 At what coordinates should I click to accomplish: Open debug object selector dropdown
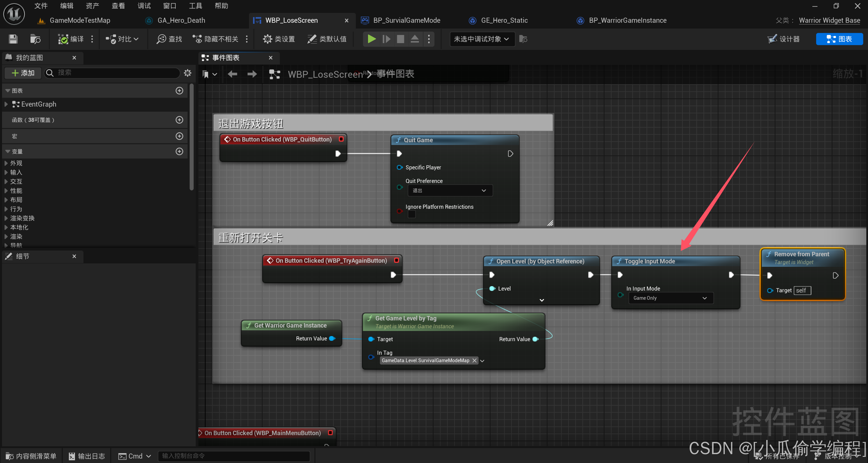pyautogui.click(x=481, y=39)
